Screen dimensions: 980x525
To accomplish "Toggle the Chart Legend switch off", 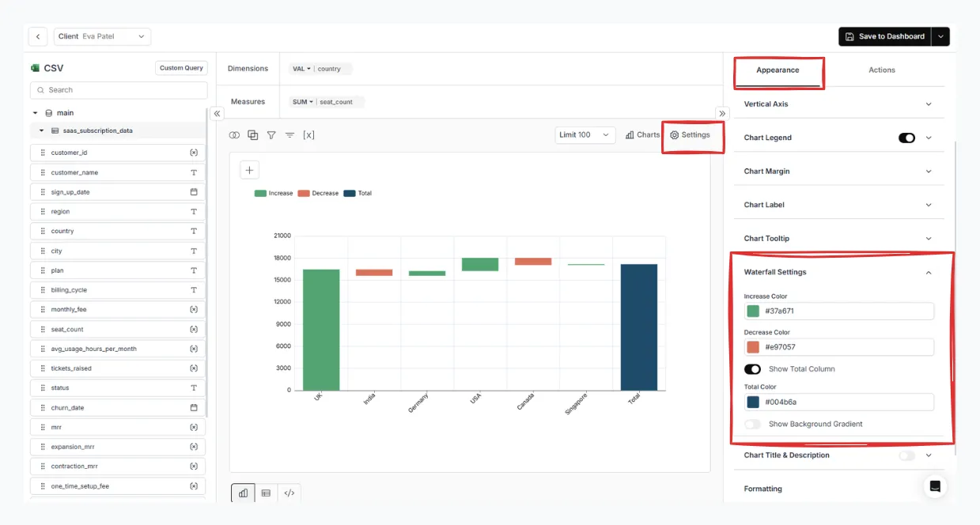I will pyautogui.click(x=906, y=138).
